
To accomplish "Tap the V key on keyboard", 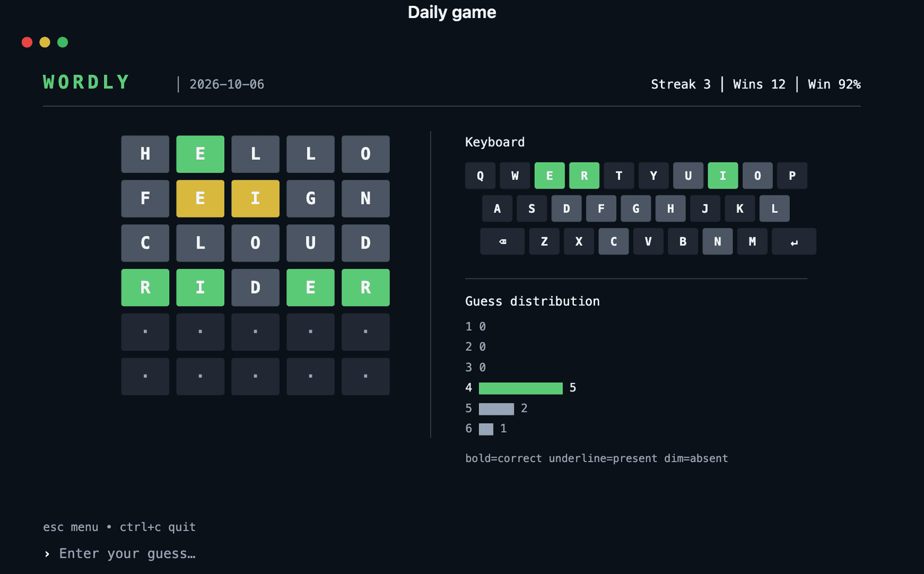I will [x=648, y=241].
